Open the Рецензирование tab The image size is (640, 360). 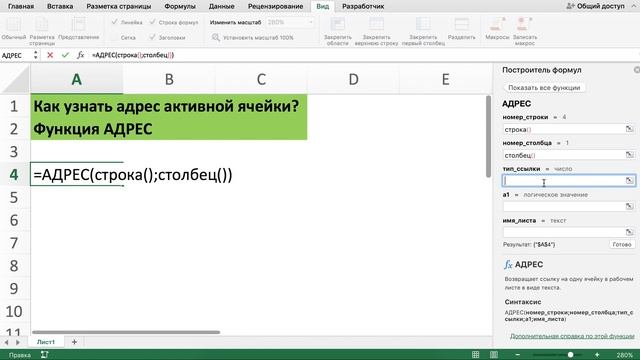pos(276,6)
